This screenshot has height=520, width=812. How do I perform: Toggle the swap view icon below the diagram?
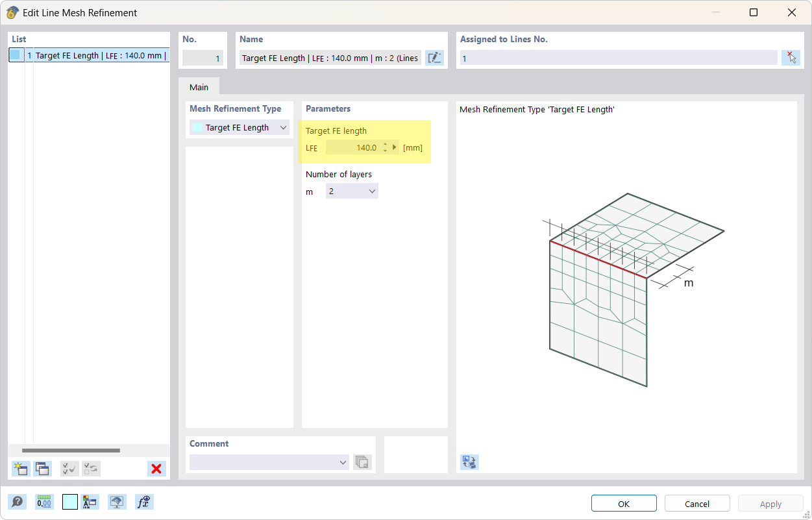point(469,462)
